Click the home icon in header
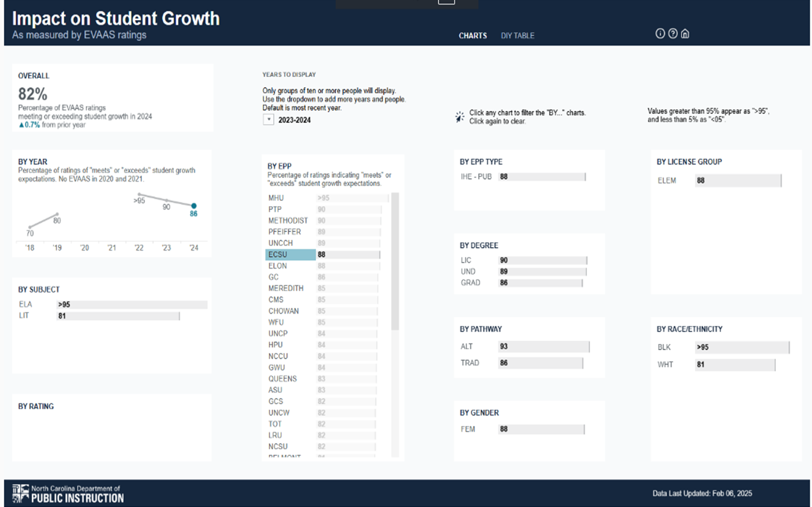Screen dimensions: 812x507 coord(685,34)
